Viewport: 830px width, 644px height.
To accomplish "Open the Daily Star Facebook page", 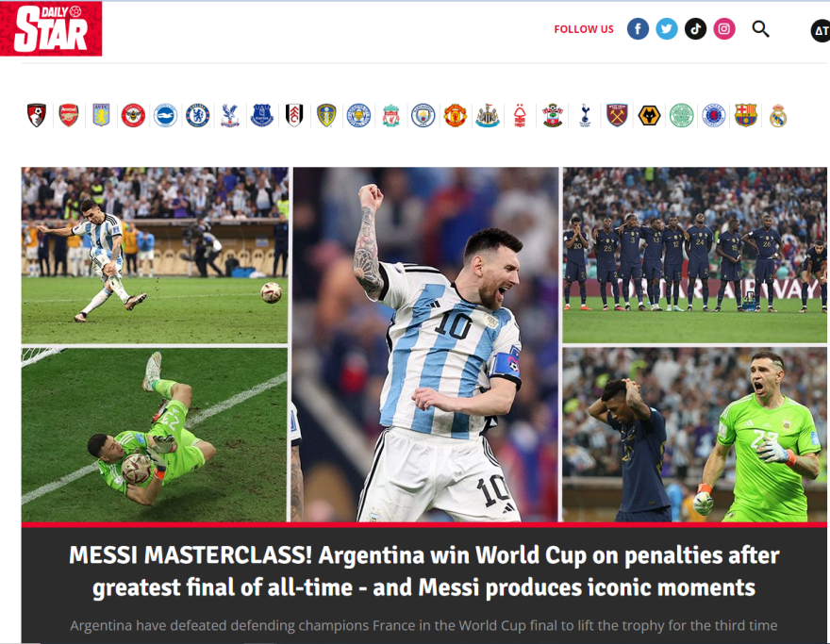I will pyautogui.click(x=638, y=28).
